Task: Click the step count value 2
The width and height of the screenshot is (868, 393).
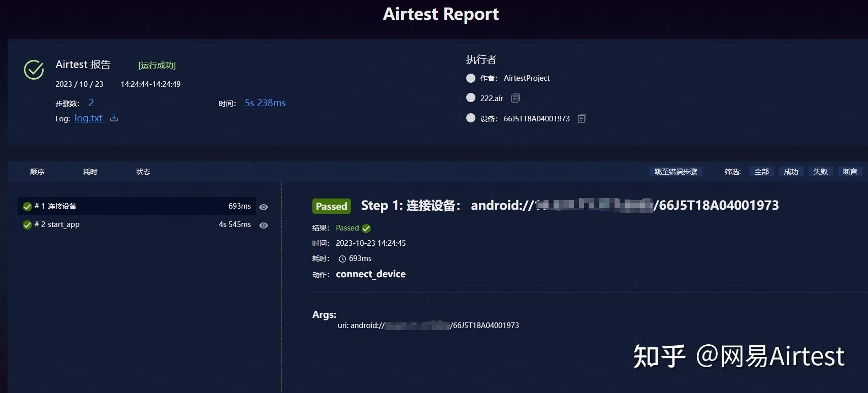Action: (x=91, y=103)
